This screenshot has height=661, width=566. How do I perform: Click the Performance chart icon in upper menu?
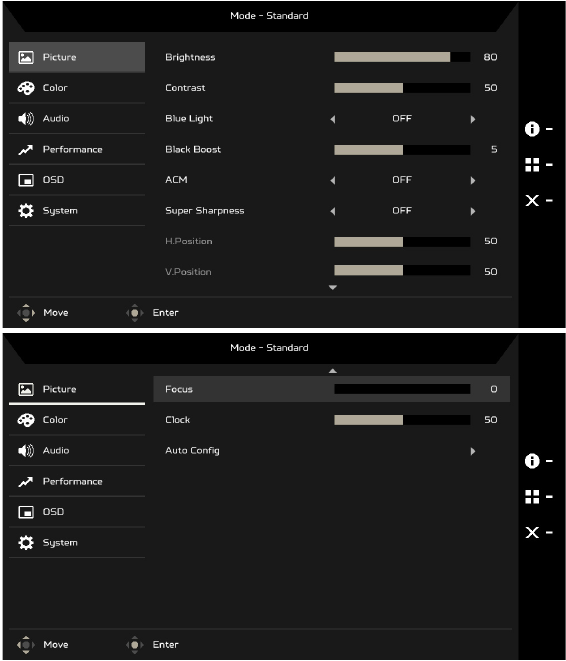(26, 150)
